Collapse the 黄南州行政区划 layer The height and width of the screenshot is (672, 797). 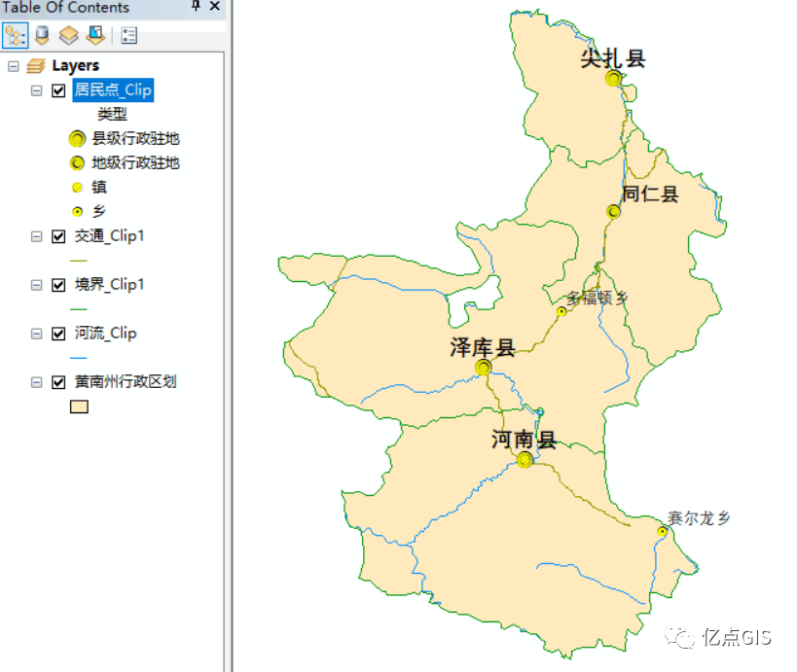(x=37, y=382)
